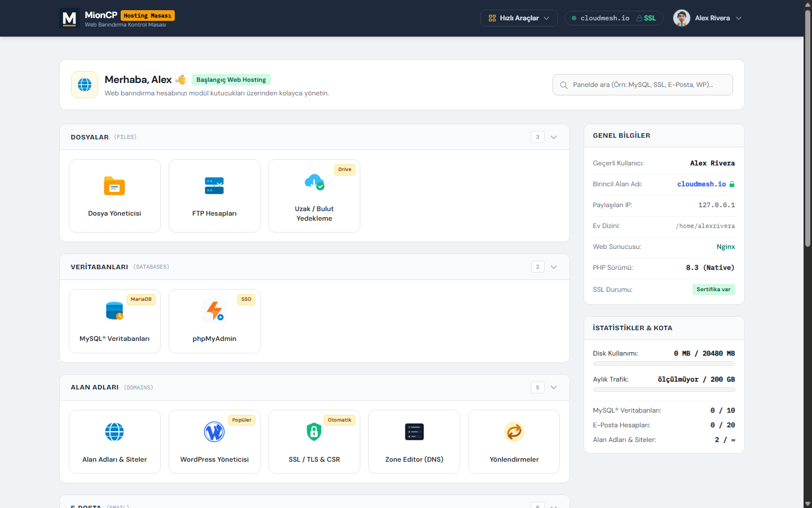The width and height of the screenshot is (812, 508).
Task: Focus the Panelde ara search field
Action: click(643, 85)
